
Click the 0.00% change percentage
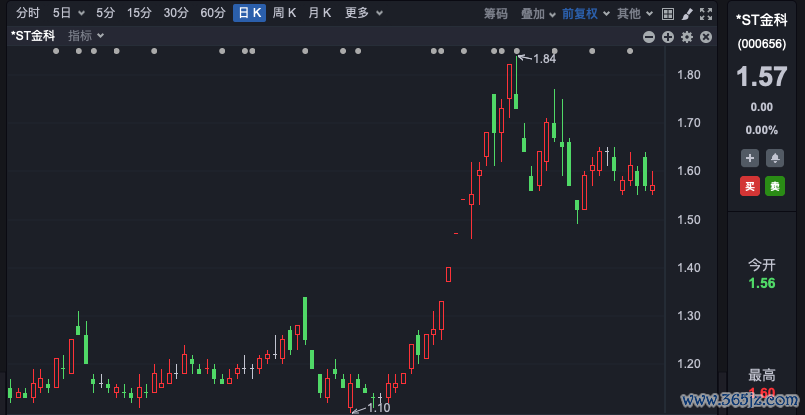coord(762,130)
